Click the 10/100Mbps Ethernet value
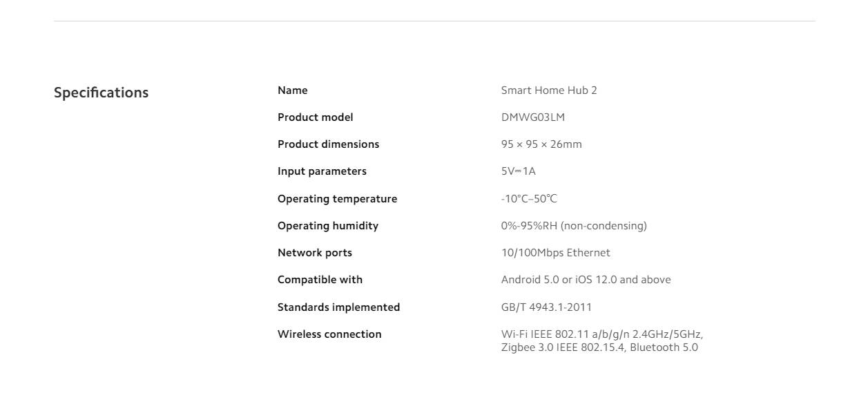Screen dimensions: 868x400 (556, 253)
